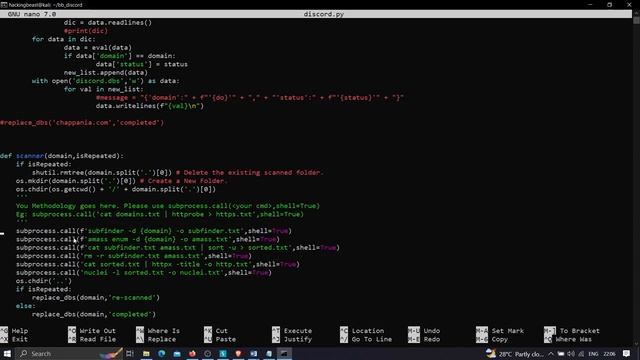The width and height of the screenshot is (640, 360).
Task: Open the Windows Start menu
Action: pos(7,353)
